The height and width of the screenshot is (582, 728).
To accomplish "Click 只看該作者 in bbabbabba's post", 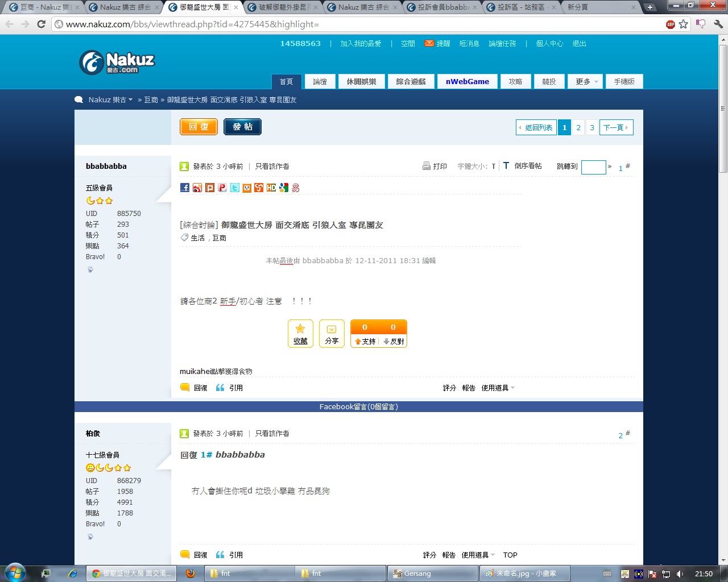I will click(x=272, y=167).
